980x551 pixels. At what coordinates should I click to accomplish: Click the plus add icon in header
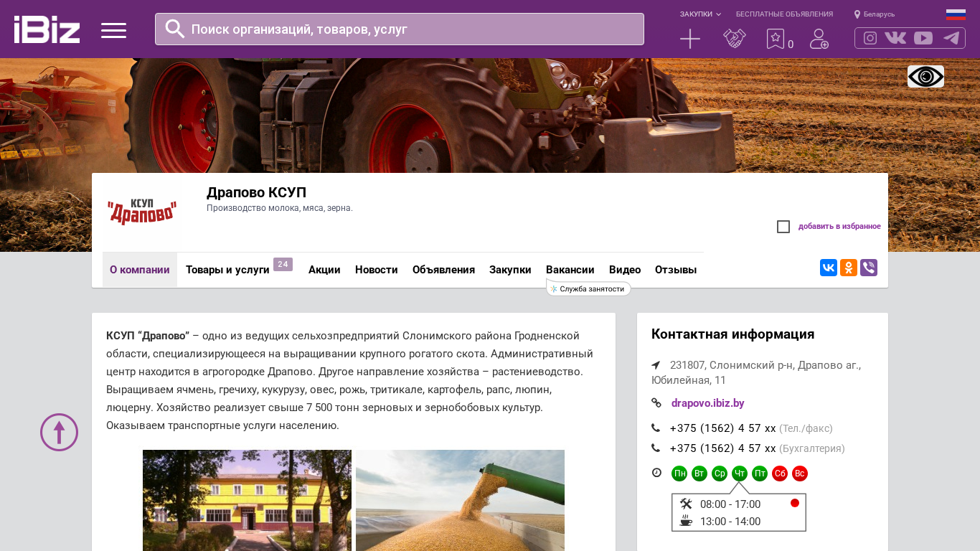point(690,39)
